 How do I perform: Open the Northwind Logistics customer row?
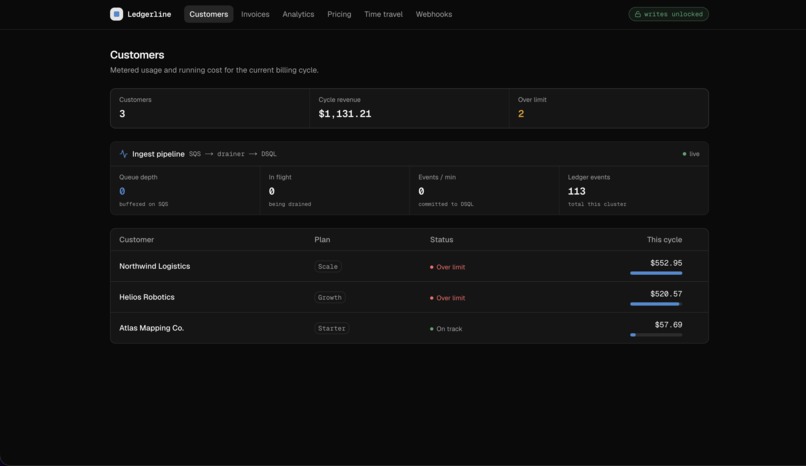(x=409, y=266)
